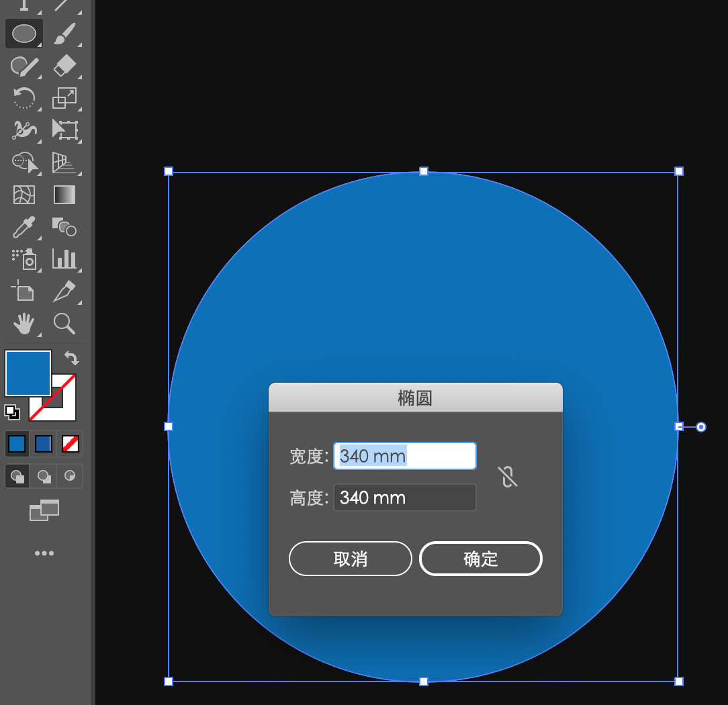Click the top-right bounding box handle
The height and width of the screenshot is (705, 728).
[x=679, y=171]
